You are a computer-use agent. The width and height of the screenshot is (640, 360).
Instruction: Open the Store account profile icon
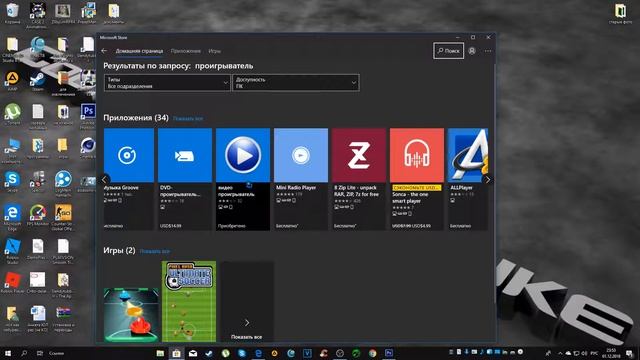point(472,51)
